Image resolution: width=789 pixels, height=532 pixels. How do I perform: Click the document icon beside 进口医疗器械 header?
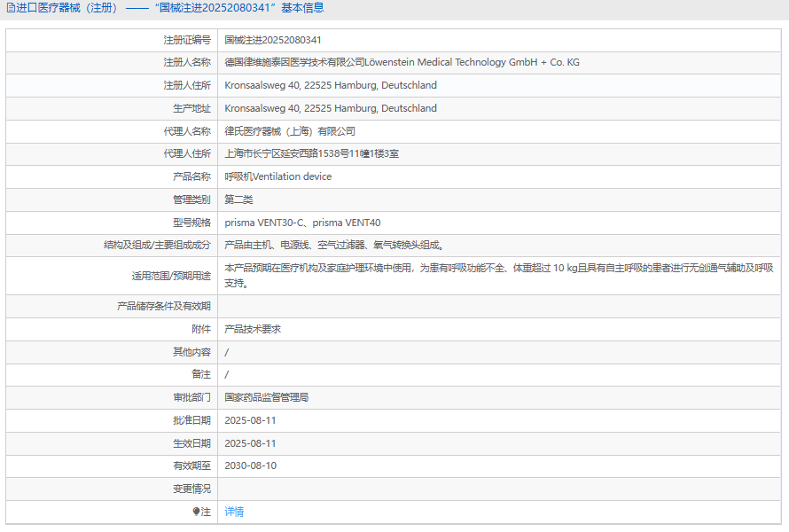(x=10, y=8)
